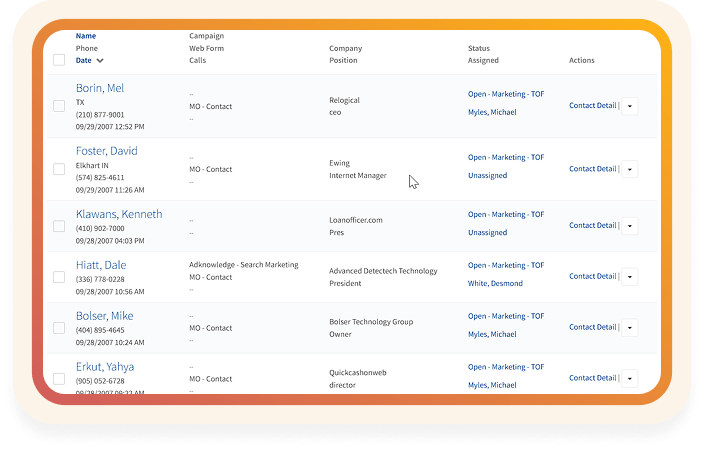Click the Status column header
Image resolution: width=704 pixels, height=450 pixels.
click(x=479, y=48)
